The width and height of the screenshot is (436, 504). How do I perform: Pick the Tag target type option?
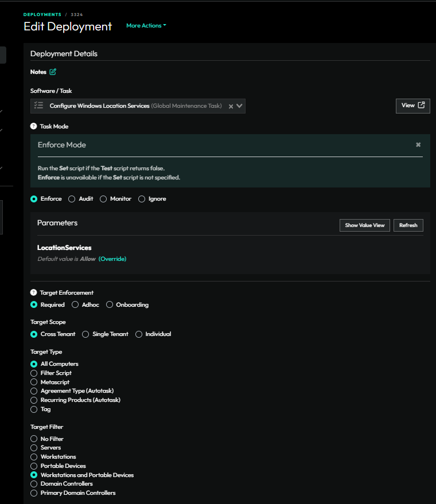[x=34, y=409]
